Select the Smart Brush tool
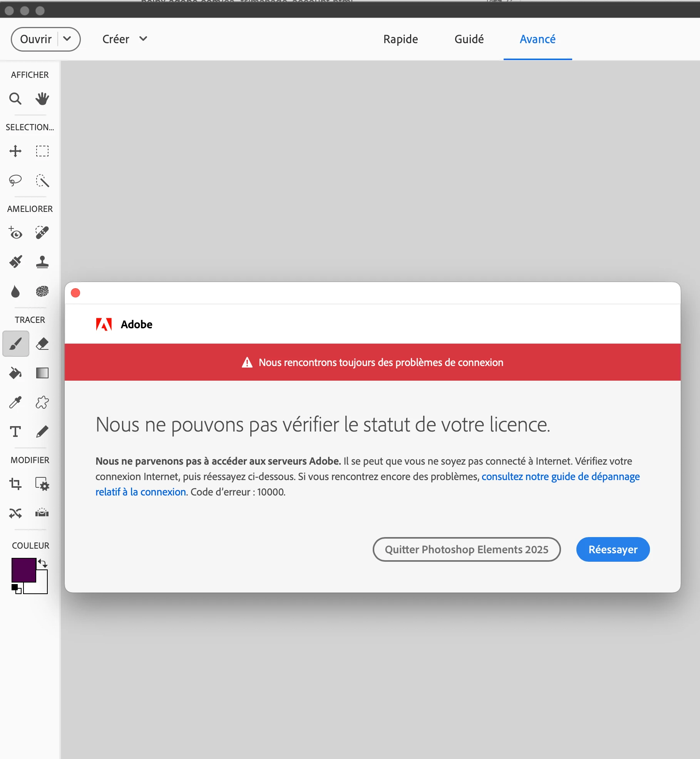 point(15,262)
